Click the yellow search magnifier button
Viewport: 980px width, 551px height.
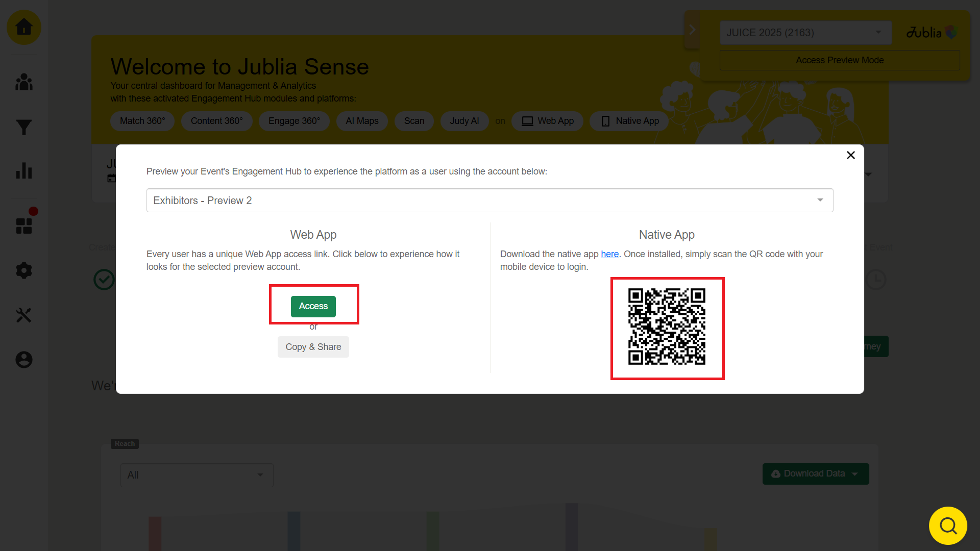pos(948,525)
